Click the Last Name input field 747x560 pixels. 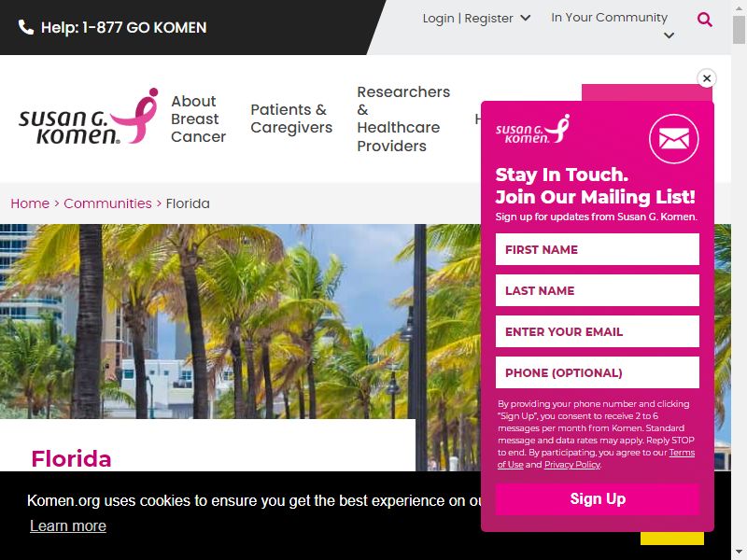[598, 290]
